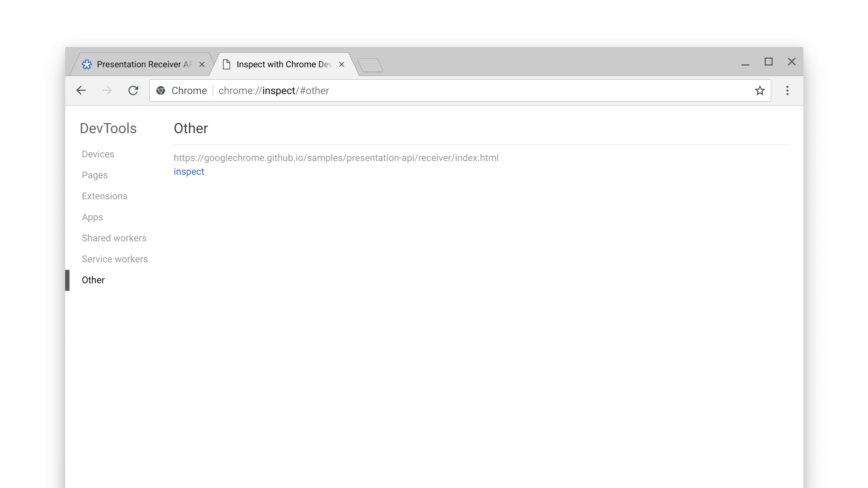Select Service workers in DevTools sidebar

114,259
